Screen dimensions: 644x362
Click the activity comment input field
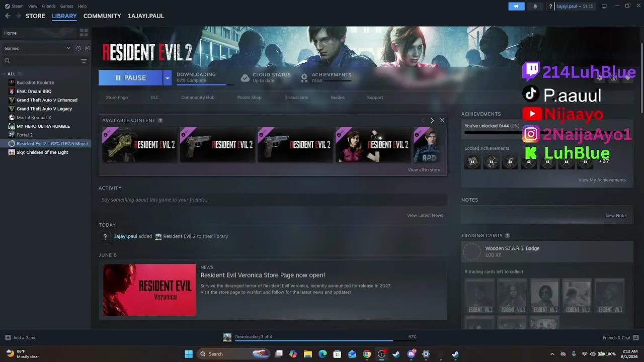point(272,200)
